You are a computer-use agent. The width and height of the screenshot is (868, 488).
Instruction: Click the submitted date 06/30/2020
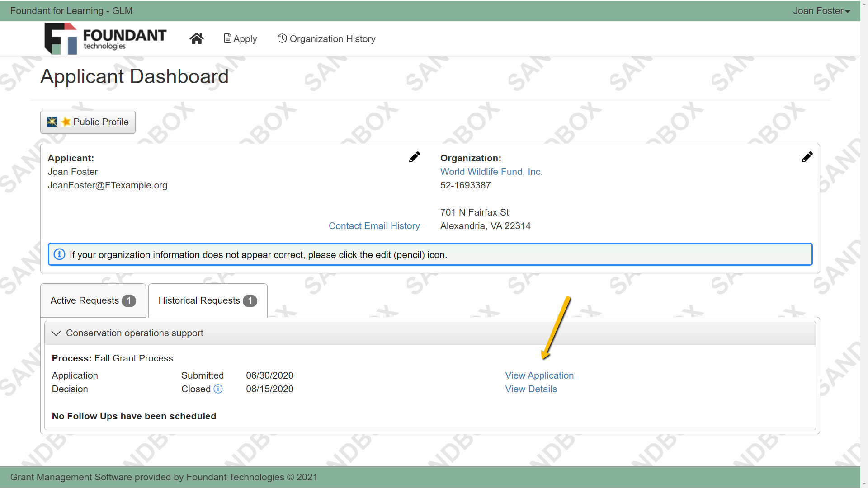pos(269,375)
